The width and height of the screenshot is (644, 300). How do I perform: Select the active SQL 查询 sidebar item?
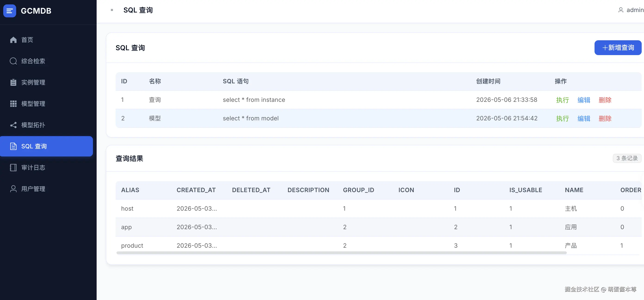(x=46, y=146)
